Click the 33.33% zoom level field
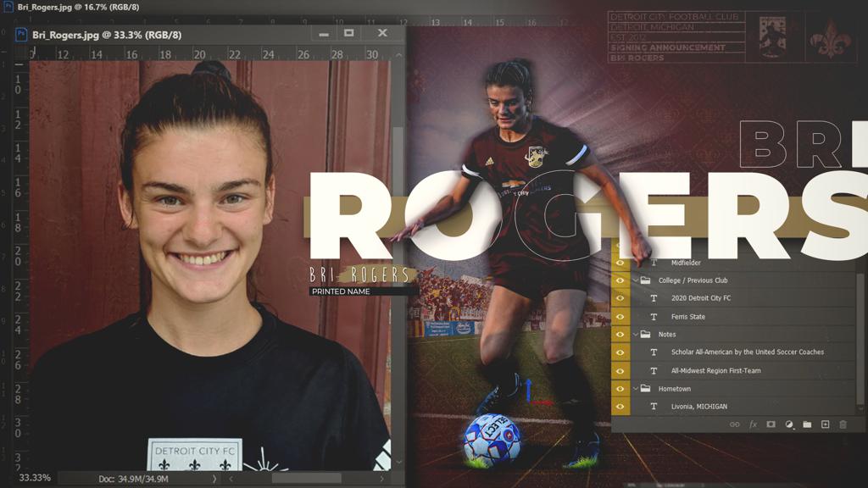This screenshot has width=868, height=488. point(34,478)
